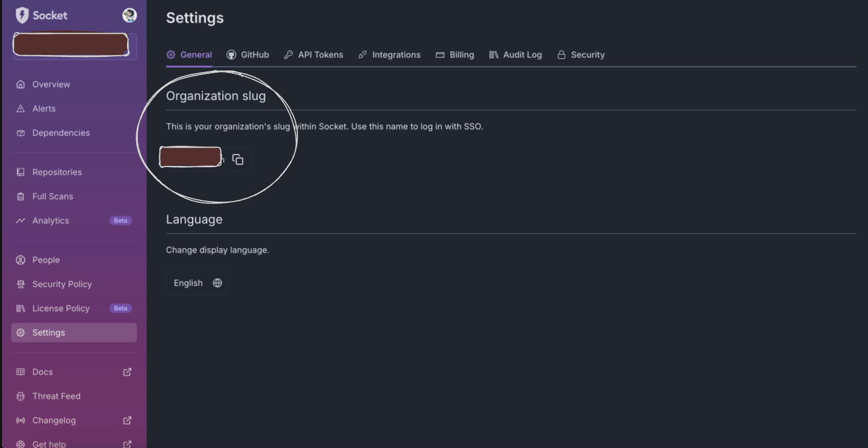
Task: Open the Security settings tab
Action: (x=580, y=54)
